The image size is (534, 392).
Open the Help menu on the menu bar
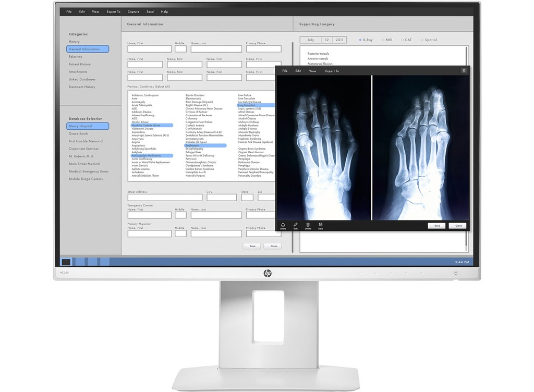(x=164, y=11)
